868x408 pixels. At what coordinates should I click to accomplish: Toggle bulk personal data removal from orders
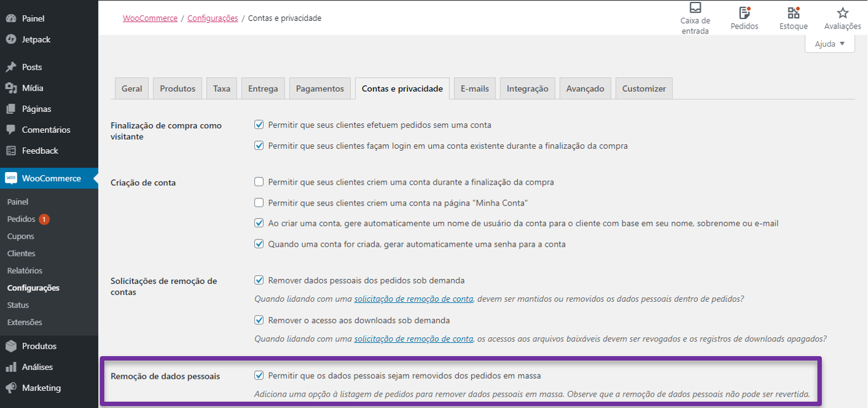(259, 375)
